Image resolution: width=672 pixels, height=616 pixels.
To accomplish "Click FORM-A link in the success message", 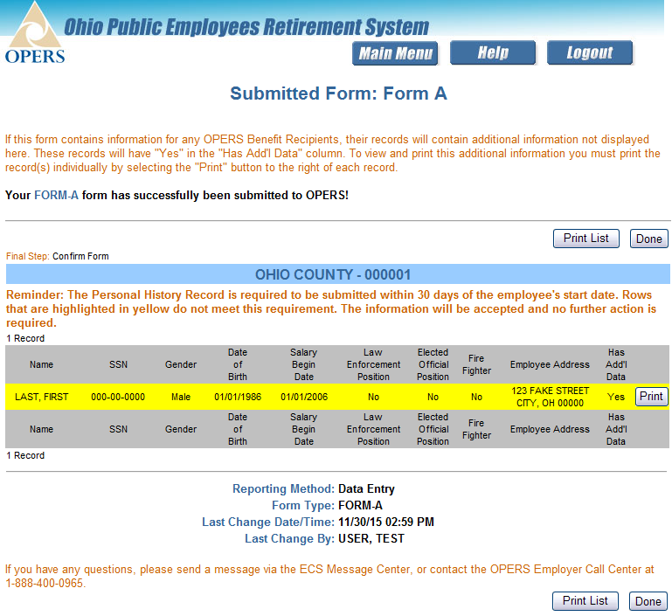I will tap(56, 195).
